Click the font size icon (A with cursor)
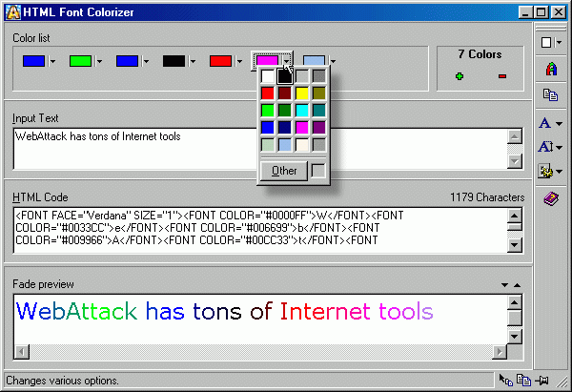Image resolution: width=572 pixels, height=392 pixels. pyautogui.click(x=545, y=147)
